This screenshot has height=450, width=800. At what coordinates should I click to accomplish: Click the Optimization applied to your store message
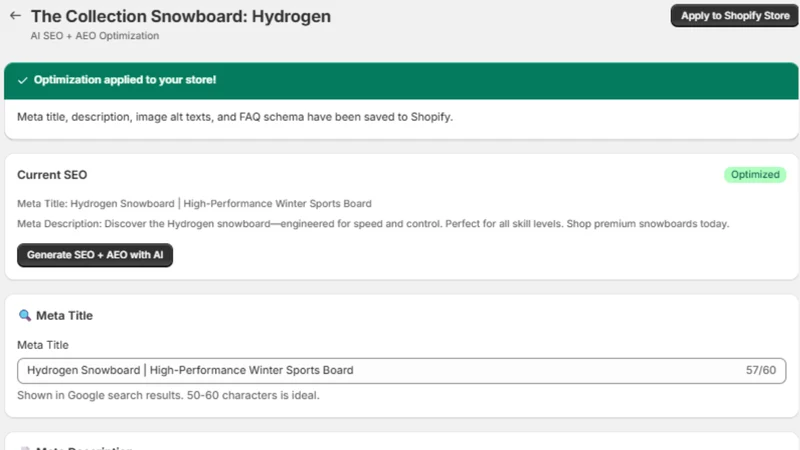tap(125, 80)
